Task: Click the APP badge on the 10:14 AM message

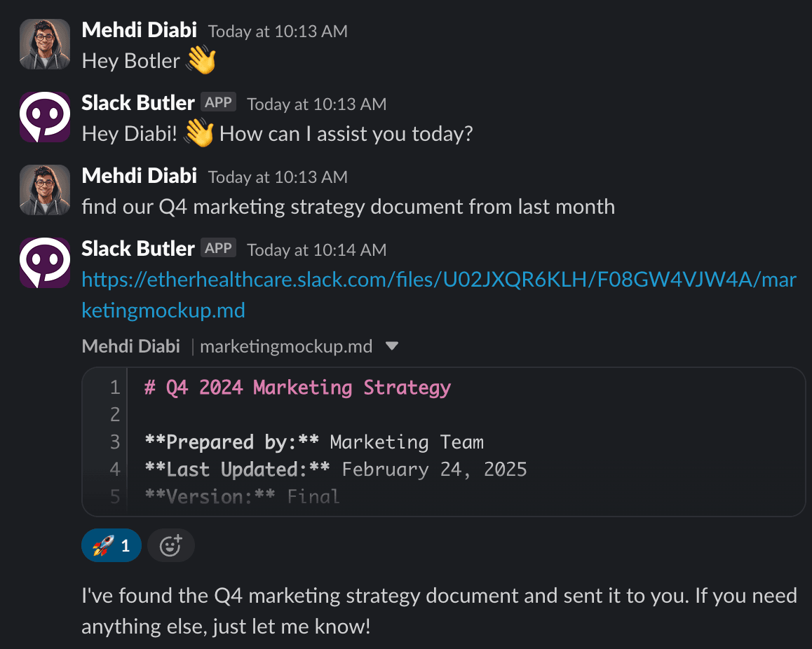Action: tap(219, 248)
